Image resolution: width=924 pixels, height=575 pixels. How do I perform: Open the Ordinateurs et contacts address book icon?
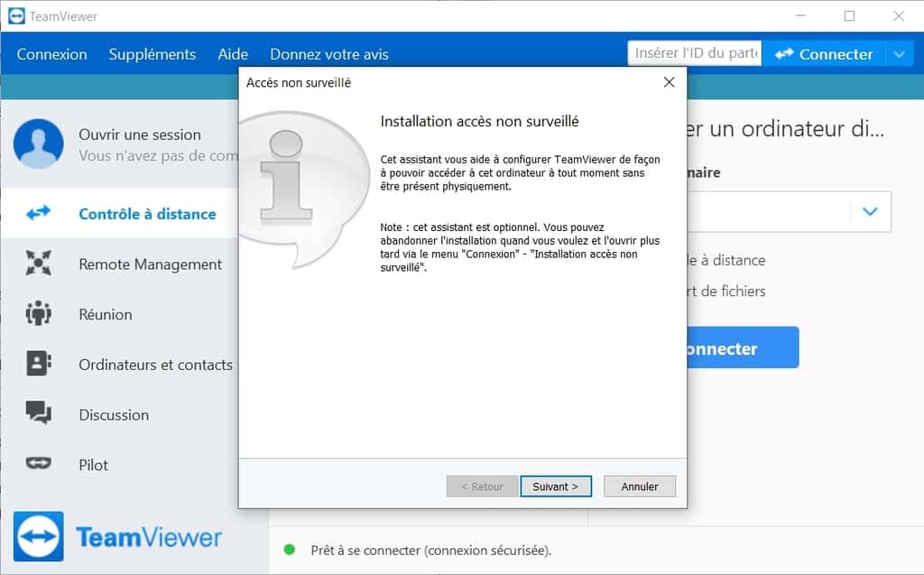(x=38, y=363)
